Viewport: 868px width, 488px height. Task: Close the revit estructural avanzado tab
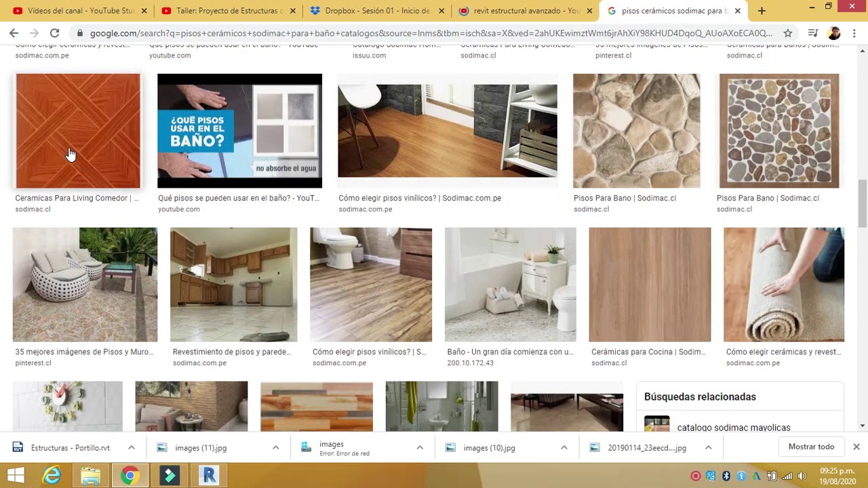[x=589, y=11]
